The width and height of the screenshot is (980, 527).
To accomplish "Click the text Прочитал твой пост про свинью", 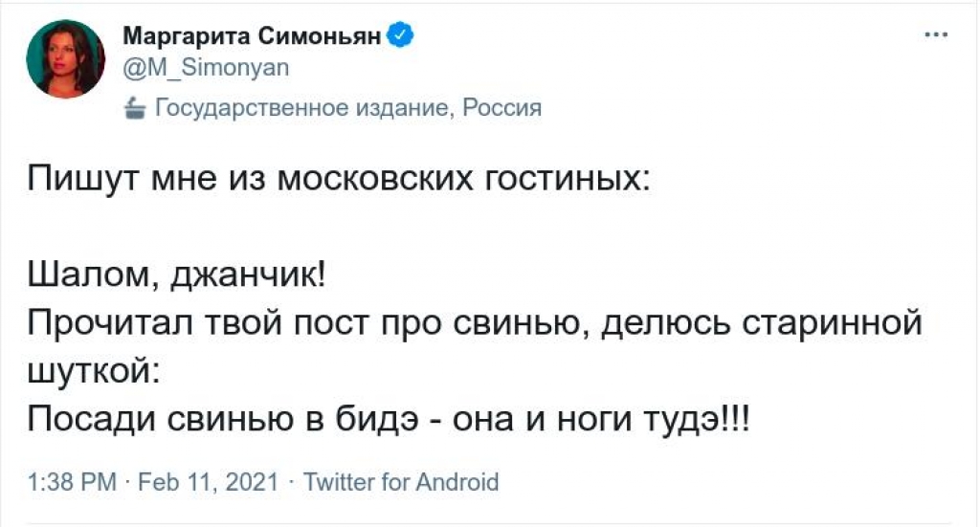I will [x=309, y=323].
